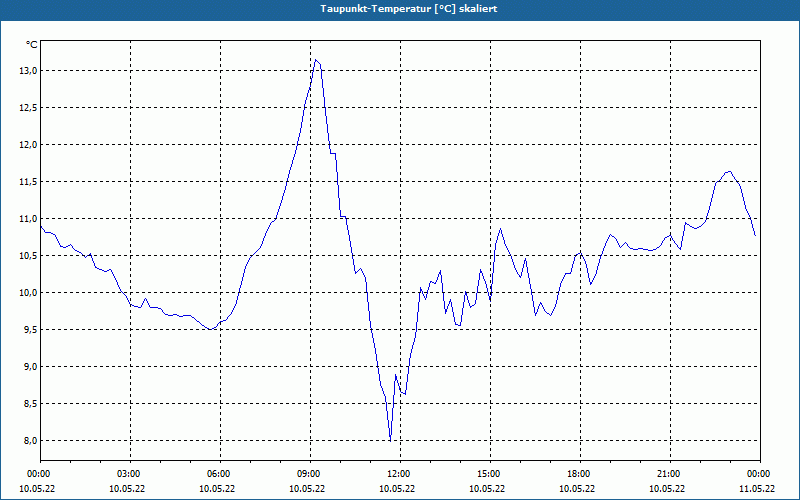800x500 pixels.
Task: Click the 11,0 y-axis value
Action: pyautogui.click(x=29, y=218)
